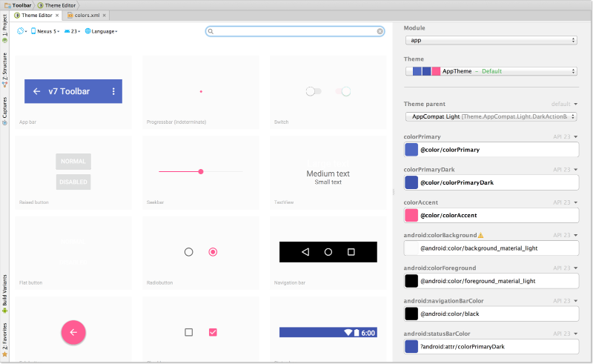The width and height of the screenshot is (593, 364).
Task: Click the android:colorForeground black swatch
Action: [411, 281]
